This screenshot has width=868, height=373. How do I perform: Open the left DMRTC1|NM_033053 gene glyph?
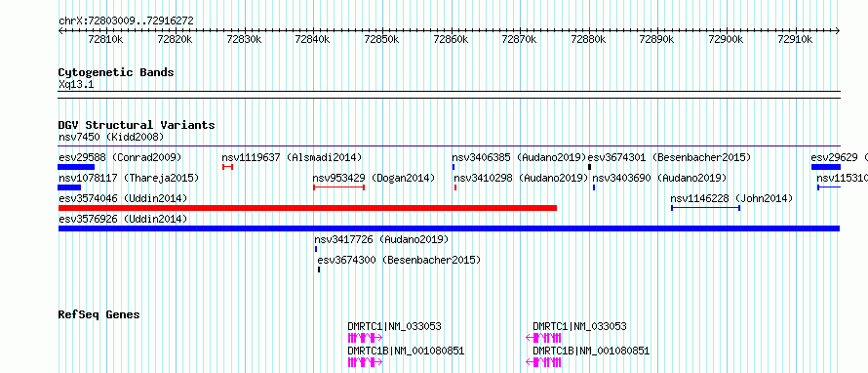[x=365, y=338]
